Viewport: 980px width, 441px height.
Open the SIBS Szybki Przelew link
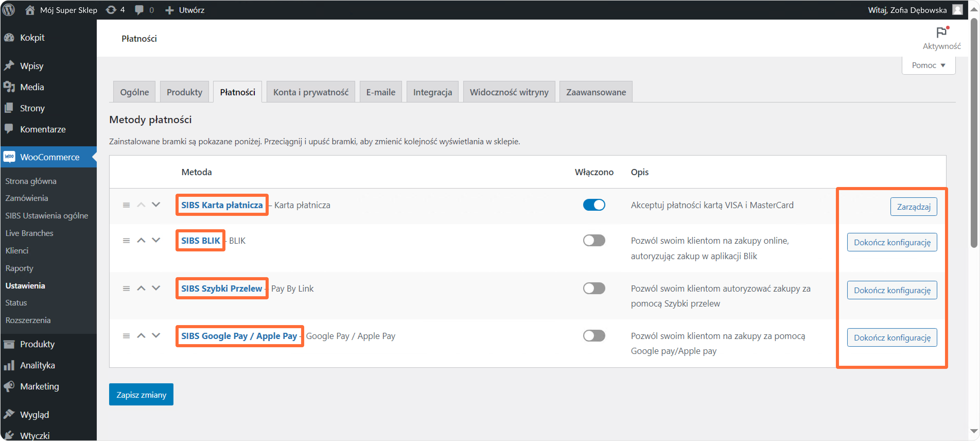coord(221,288)
